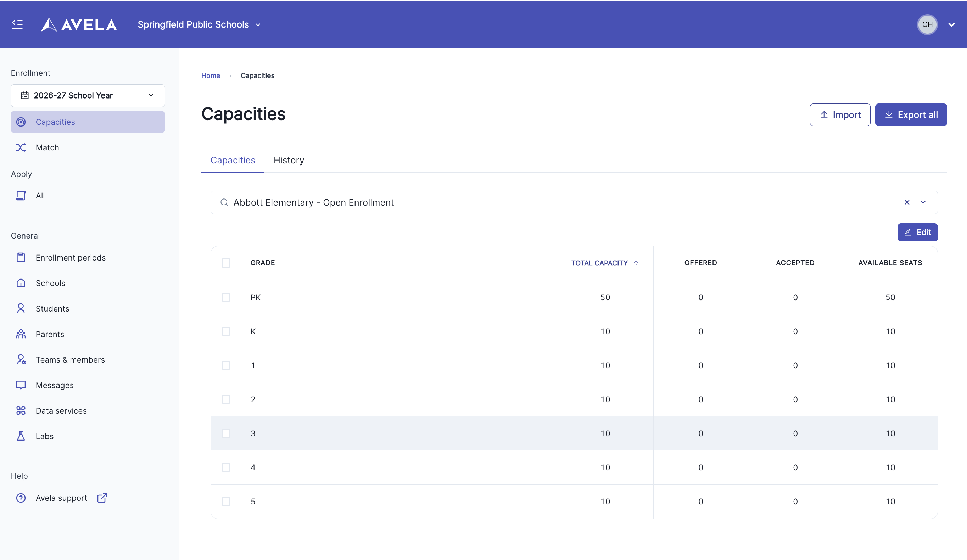Open Data services via its grid icon
967x560 pixels.
(21, 411)
